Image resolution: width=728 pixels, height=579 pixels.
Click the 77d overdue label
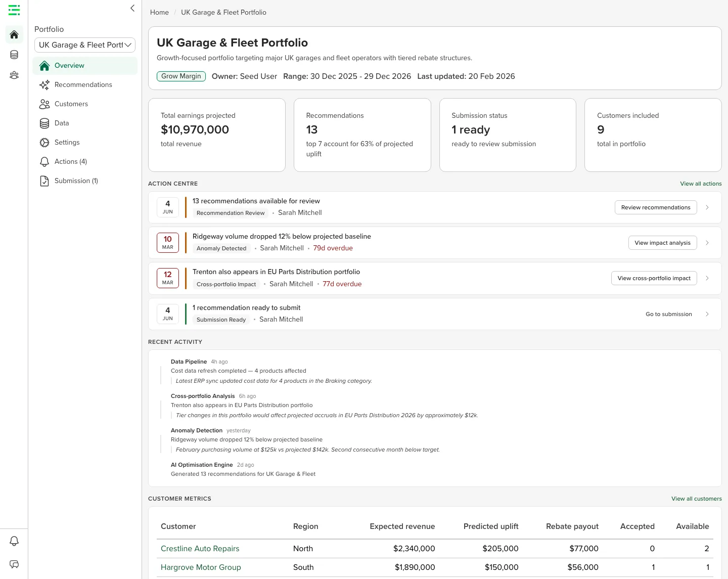[342, 284]
